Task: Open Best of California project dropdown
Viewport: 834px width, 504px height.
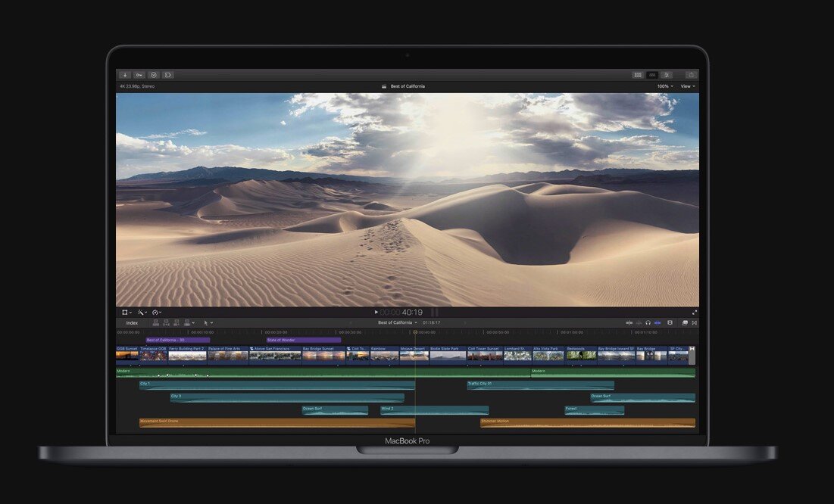Action: coord(398,322)
